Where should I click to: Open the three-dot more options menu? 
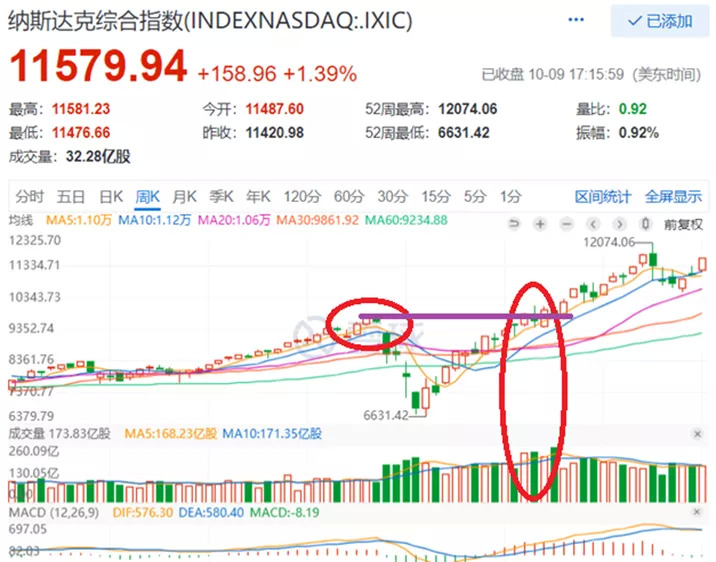(x=576, y=20)
